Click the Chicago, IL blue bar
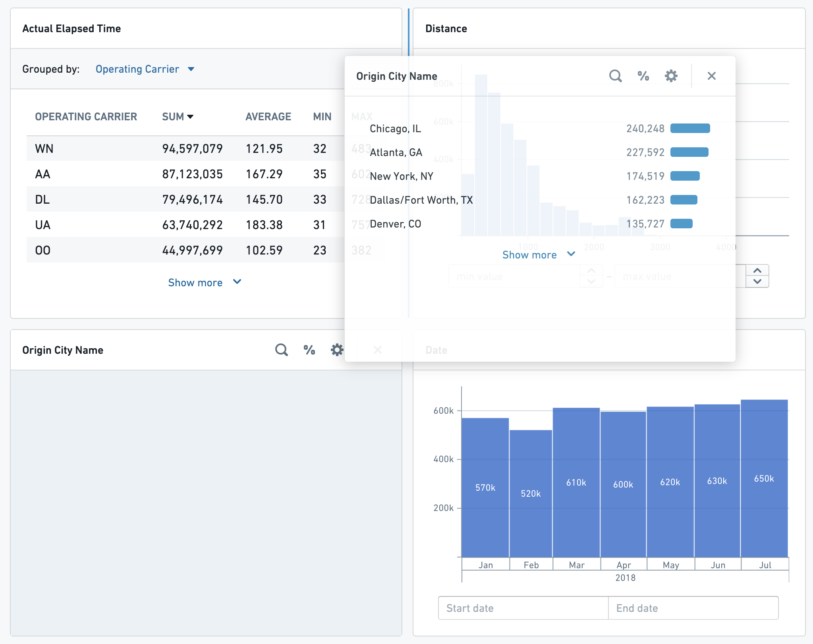Screen dimensions: 813x644 [x=690, y=128]
